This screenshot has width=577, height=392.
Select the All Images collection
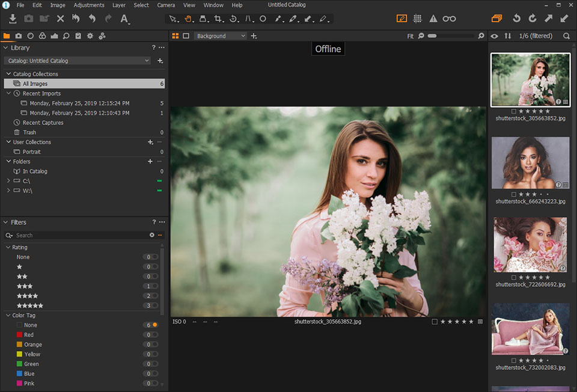35,83
